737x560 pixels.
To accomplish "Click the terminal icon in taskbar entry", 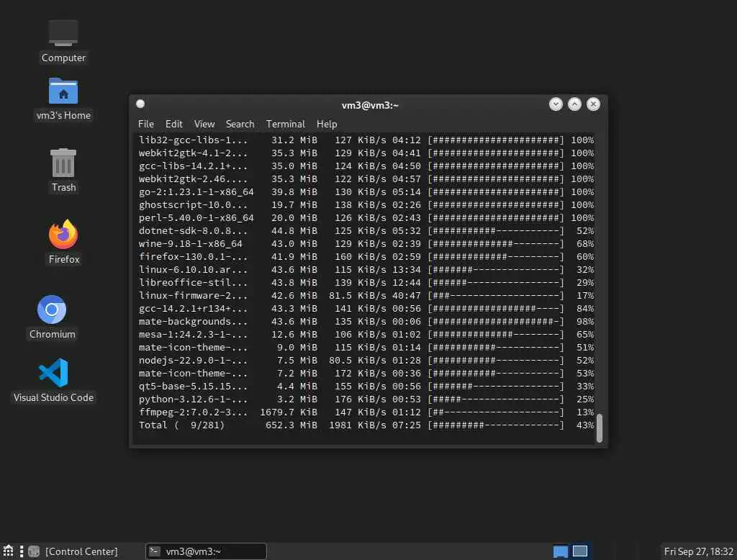I will click(x=155, y=551).
